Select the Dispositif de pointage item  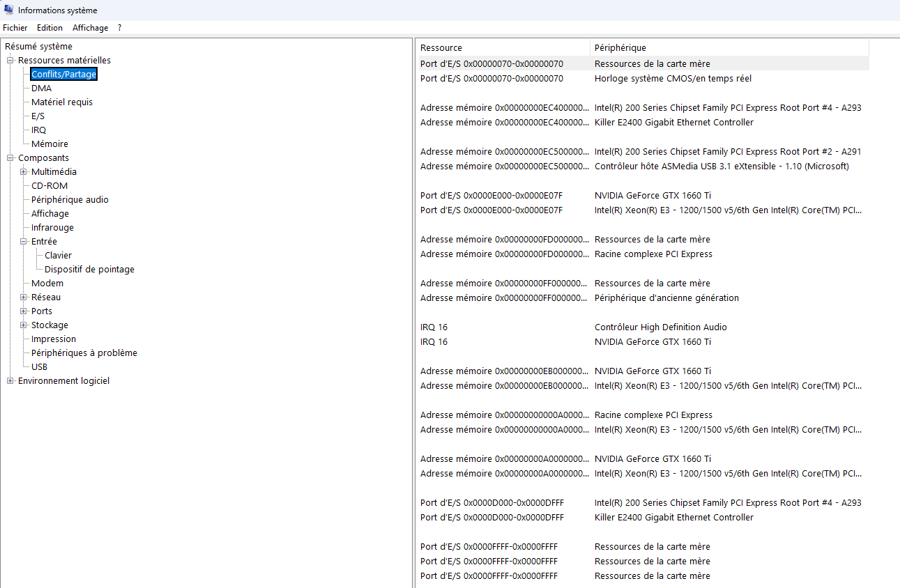click(x=89, y=270)
